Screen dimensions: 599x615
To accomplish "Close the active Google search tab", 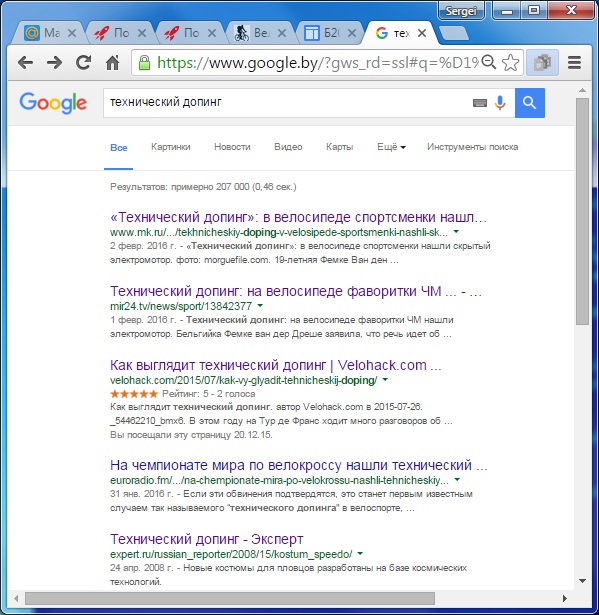I will [x=422, y=33].
